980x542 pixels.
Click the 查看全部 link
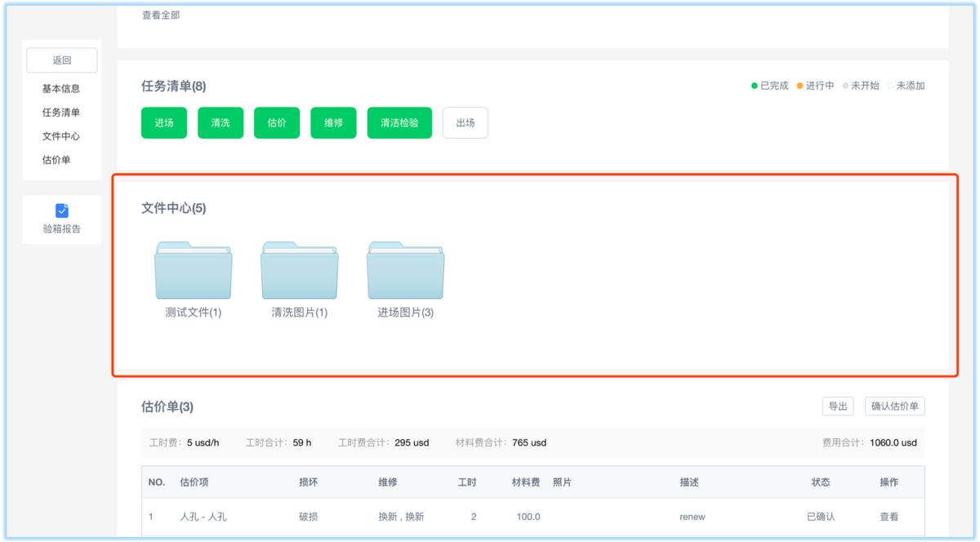coord(161,15)
